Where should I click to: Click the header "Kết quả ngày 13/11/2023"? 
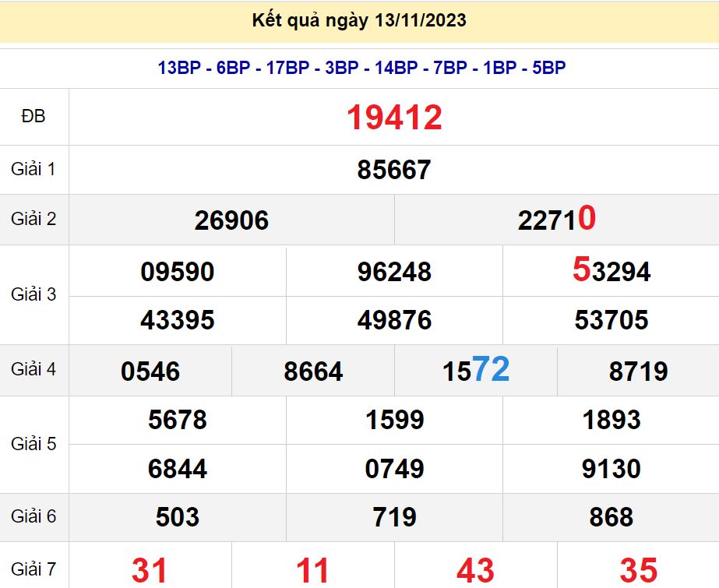point(359,21)
